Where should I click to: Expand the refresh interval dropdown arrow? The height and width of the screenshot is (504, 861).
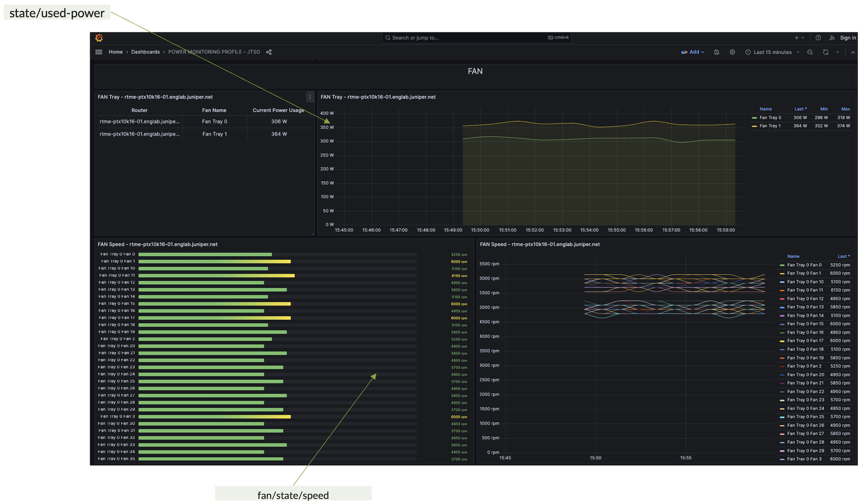838,52
